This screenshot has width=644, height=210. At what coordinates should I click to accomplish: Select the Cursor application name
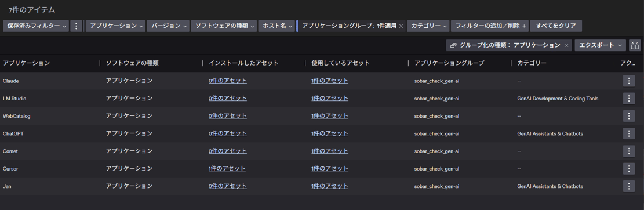[10, 169]
